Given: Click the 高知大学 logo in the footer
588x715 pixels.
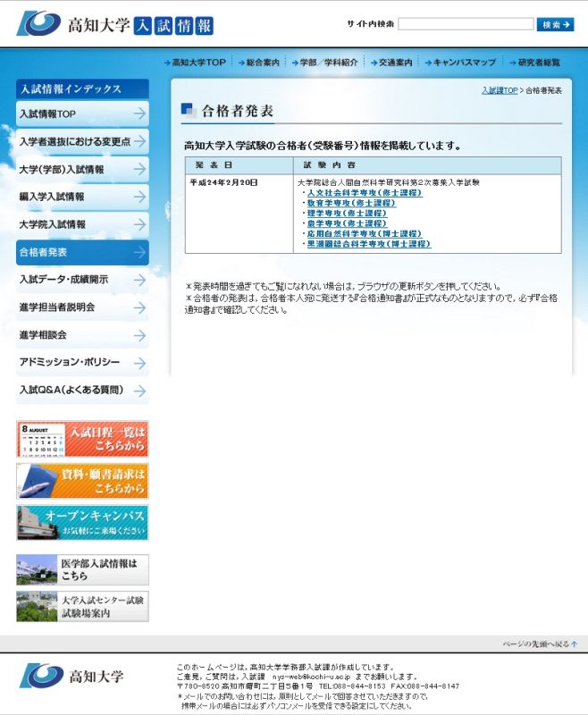Looking at the screenshot, I should pyautogui.click(x=71, y=676).
